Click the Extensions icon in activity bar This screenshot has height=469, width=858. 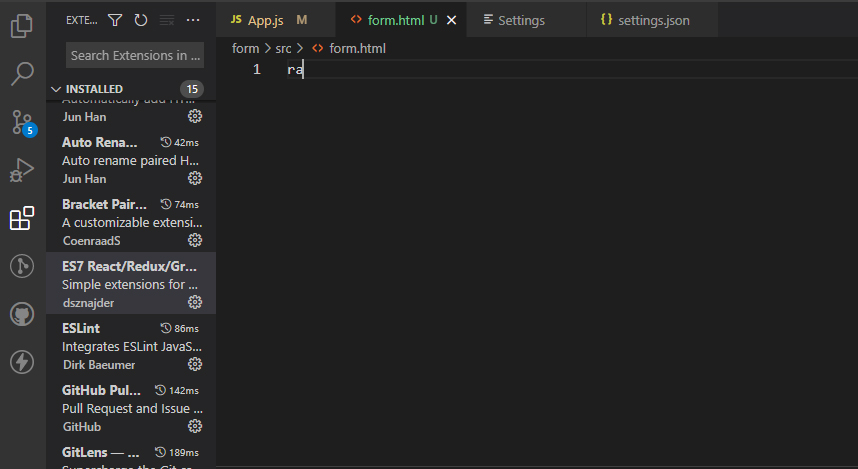22,218
